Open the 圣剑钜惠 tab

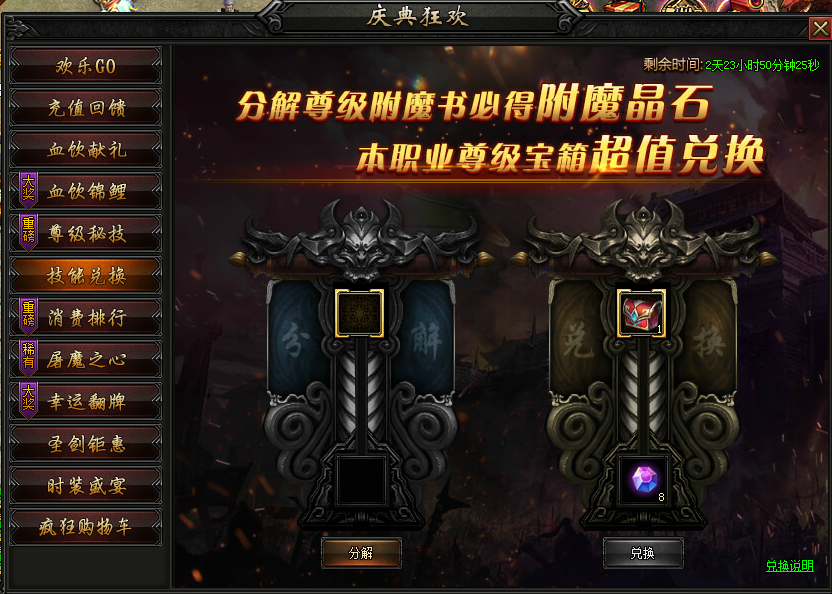pyautogui.click(x=85, y=443)
